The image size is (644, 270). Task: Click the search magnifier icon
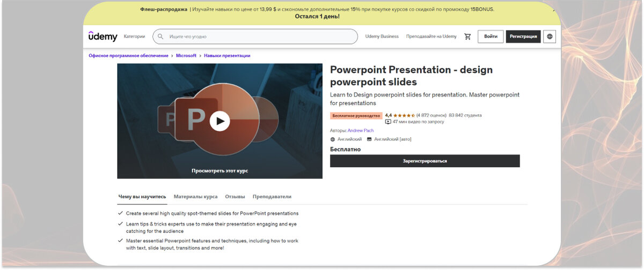tap(160, 36)
